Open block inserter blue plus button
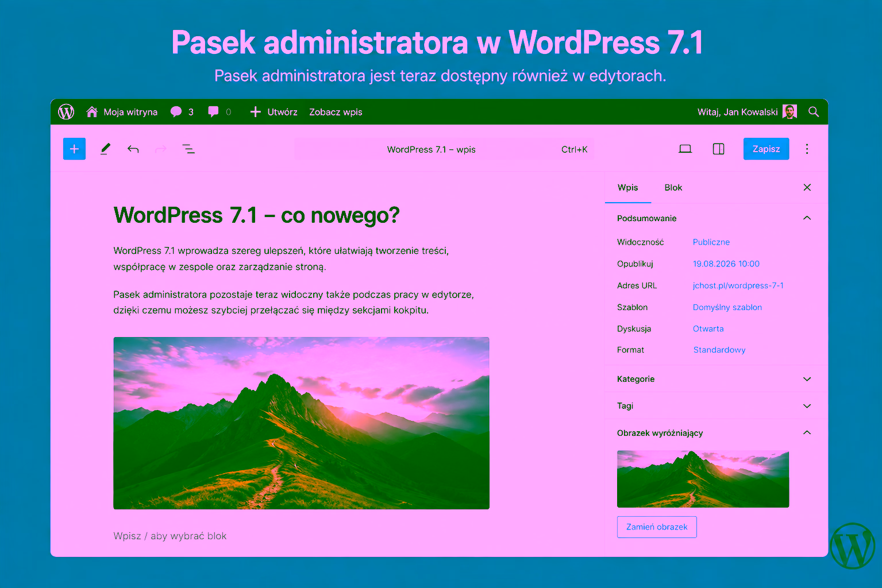This screenshot has height=588, width=882. coord(74,149)
